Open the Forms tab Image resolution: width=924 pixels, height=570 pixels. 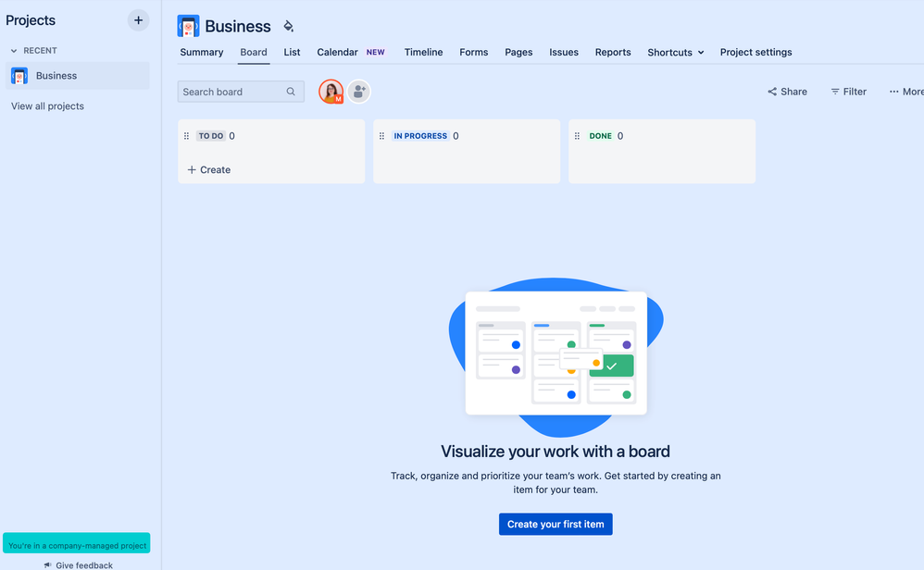tap(474, 53)
